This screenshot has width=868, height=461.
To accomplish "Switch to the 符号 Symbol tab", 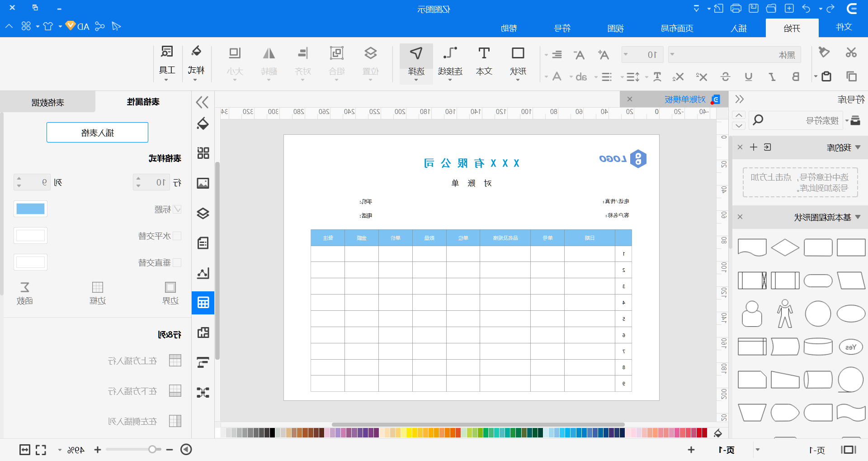I will pyautogui.click(x=562, y=29).
